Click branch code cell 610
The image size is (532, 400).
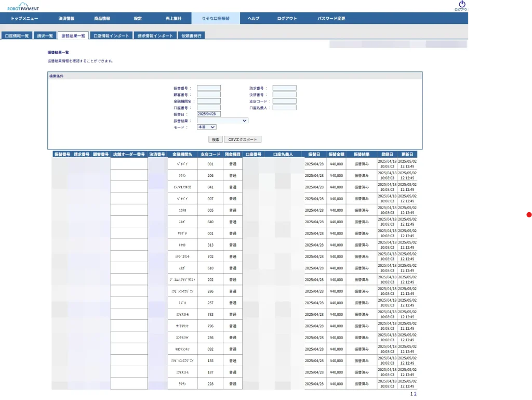pyautogui.click(x=211, y=268)
